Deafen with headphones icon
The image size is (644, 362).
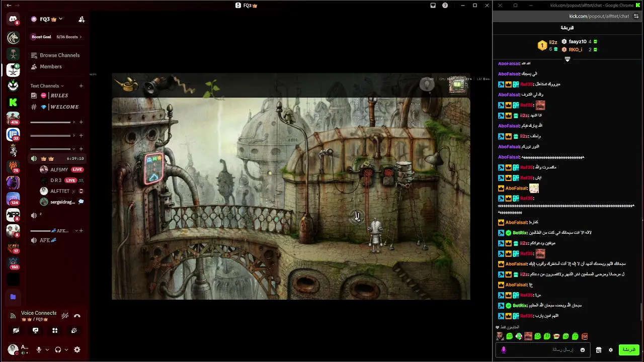[58, 349]
